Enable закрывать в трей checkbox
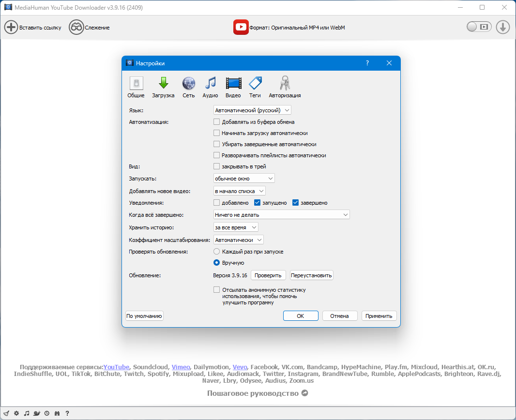Screen dimensions: 516x420 coord(216,166)
